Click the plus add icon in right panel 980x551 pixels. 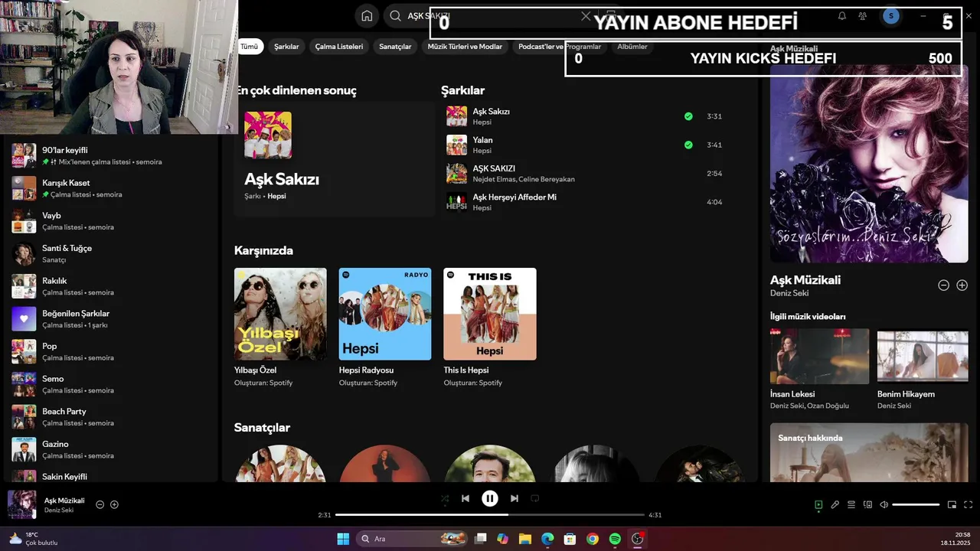pos(962,285)
